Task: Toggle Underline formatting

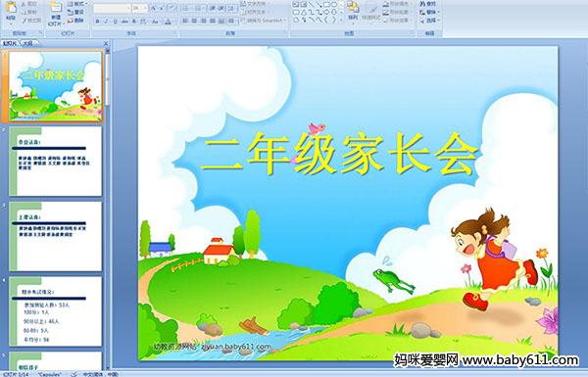Action: pos(115,22)
